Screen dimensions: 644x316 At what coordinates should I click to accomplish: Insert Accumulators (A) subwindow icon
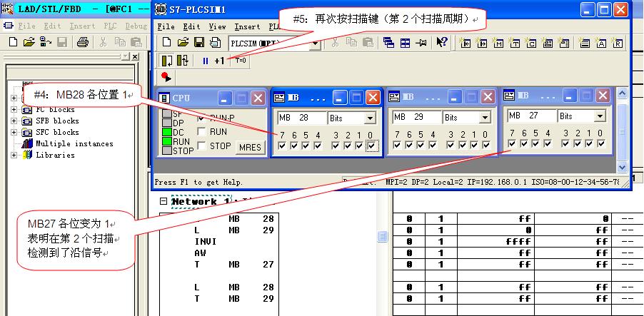coord(601,43)
